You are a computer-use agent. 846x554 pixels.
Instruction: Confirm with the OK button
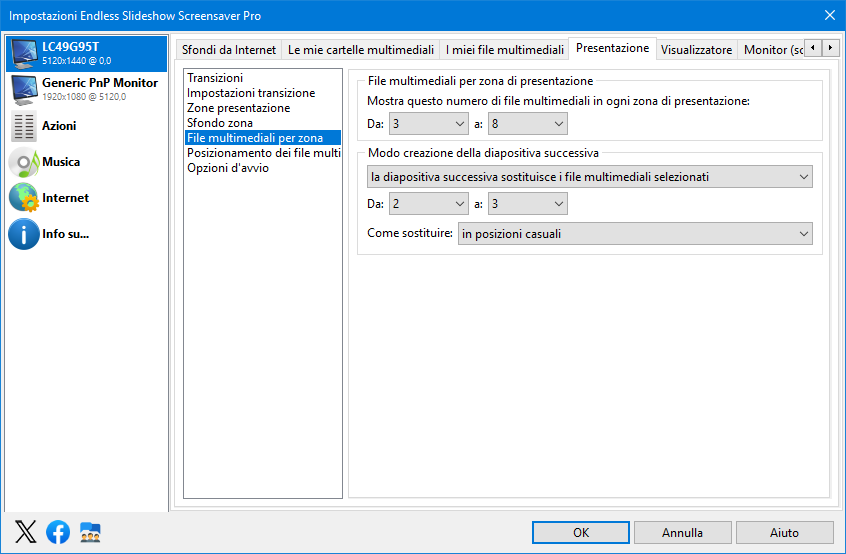point(581,532)
